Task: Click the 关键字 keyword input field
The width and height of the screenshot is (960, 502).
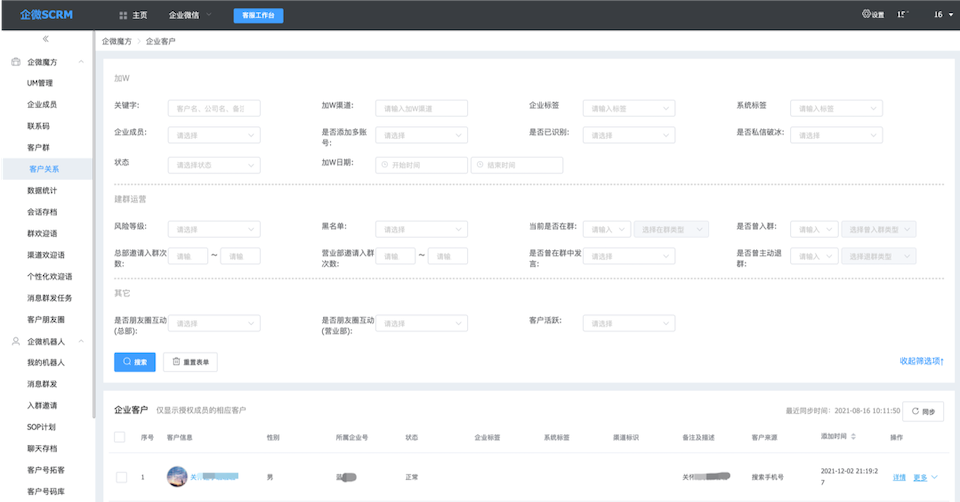Action: click(x=213, y=108)
